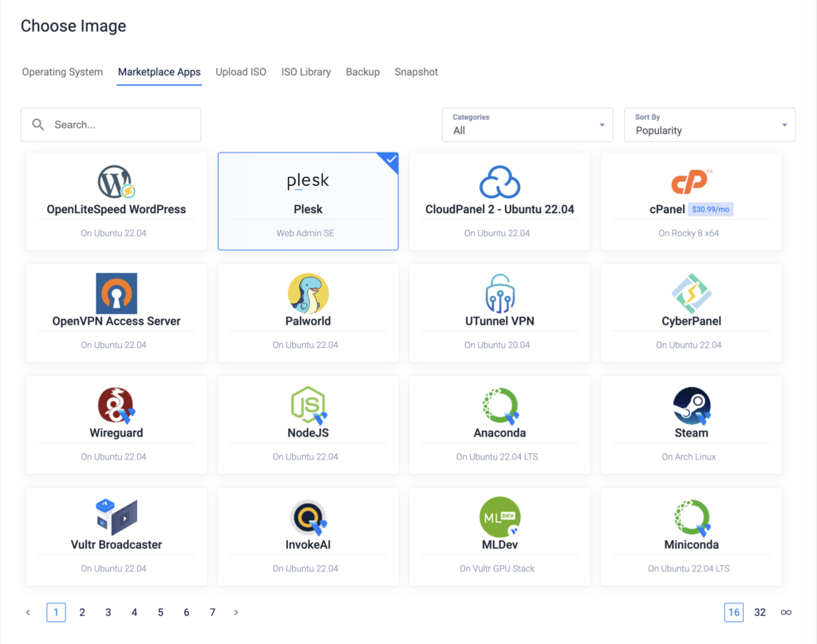Open the Sort By Popularity dropdown
This screenshot has height=644, width=817.
(x=709, y=124)
